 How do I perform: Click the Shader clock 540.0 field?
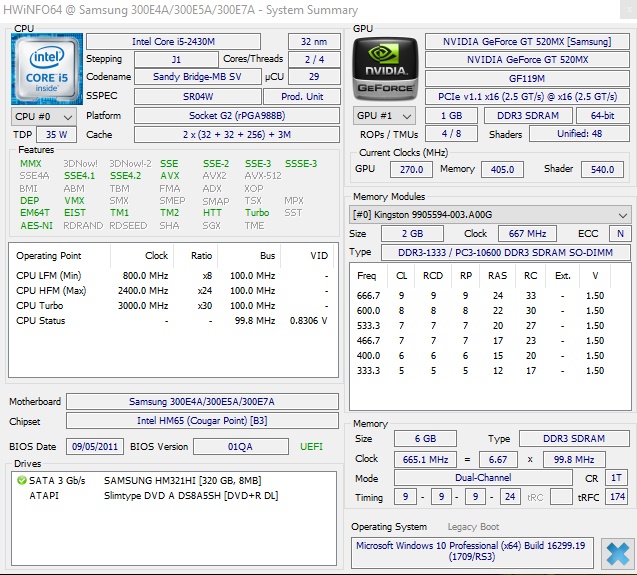click(x=602, y=169)
